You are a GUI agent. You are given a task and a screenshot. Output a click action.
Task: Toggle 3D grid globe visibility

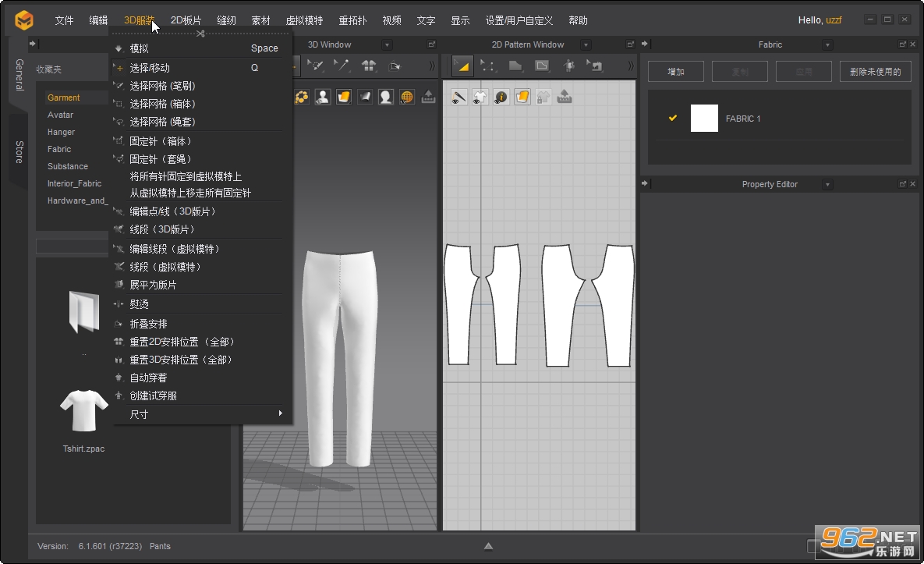click(x=407, y=97)
